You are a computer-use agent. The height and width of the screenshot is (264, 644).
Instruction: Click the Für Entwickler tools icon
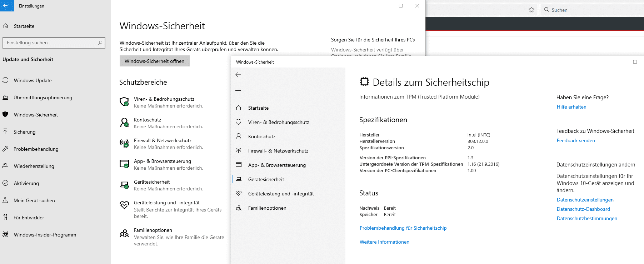(x=5, y=218)
